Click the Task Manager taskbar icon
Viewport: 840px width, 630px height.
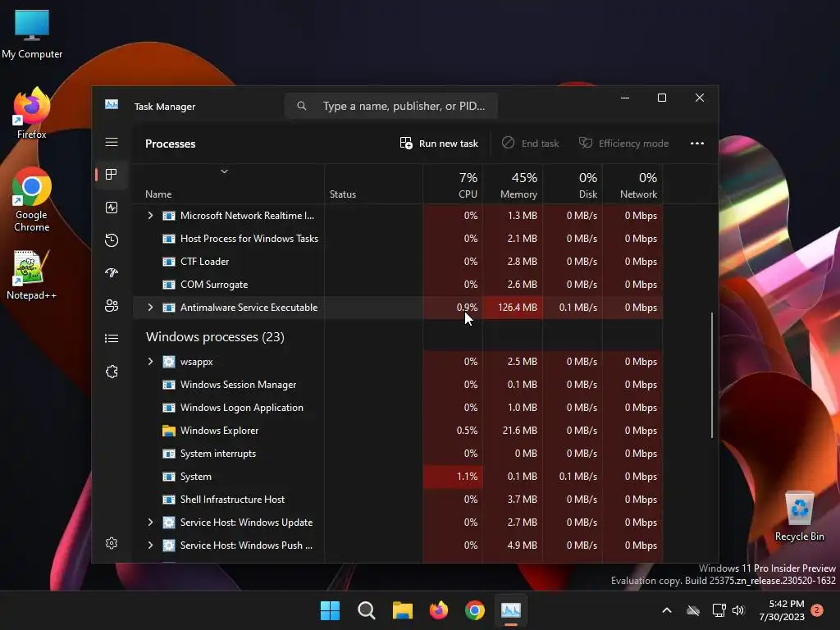tap(510, 610)
